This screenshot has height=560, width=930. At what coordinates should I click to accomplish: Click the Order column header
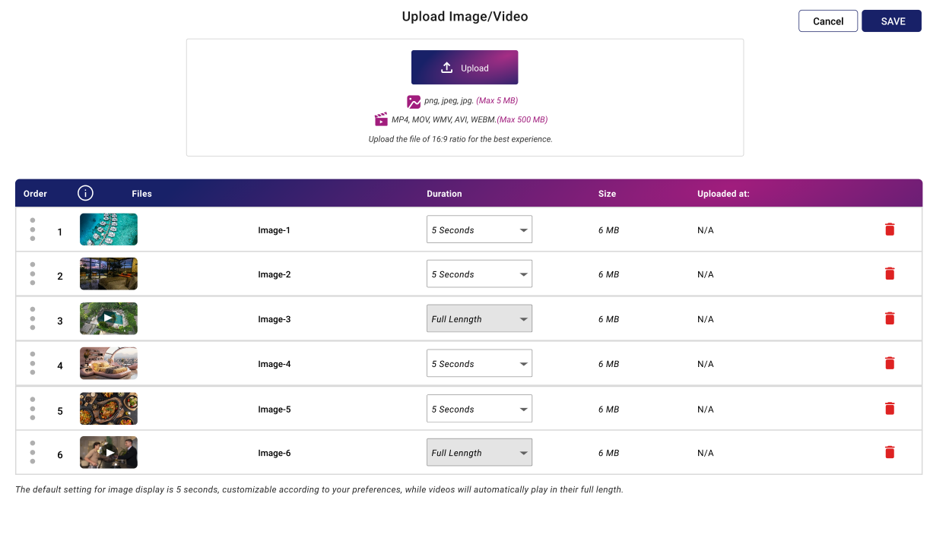[x=35, y=194]
